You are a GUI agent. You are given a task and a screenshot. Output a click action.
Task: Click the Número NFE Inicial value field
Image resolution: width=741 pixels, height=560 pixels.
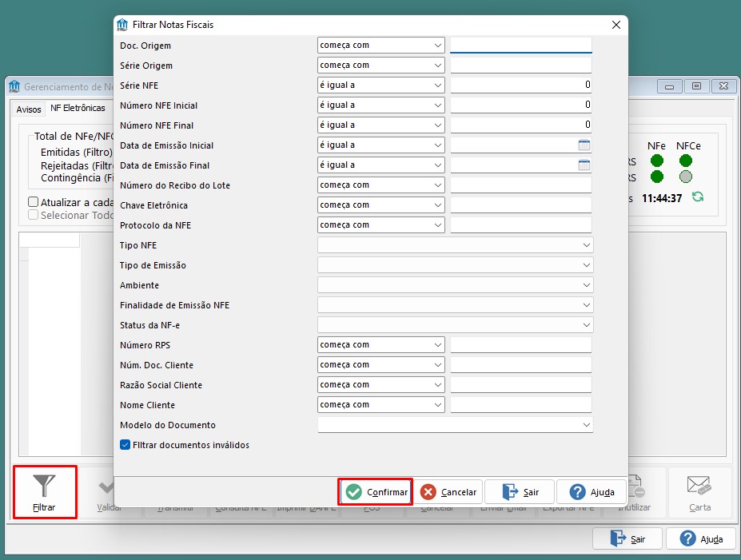(521, 105)
